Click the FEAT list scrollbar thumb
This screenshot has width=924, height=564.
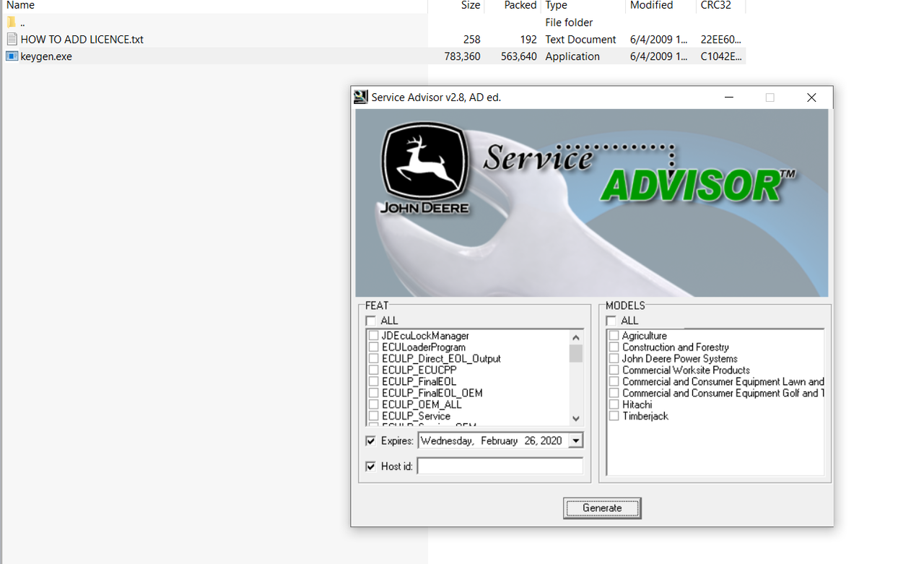click(575, 353)
